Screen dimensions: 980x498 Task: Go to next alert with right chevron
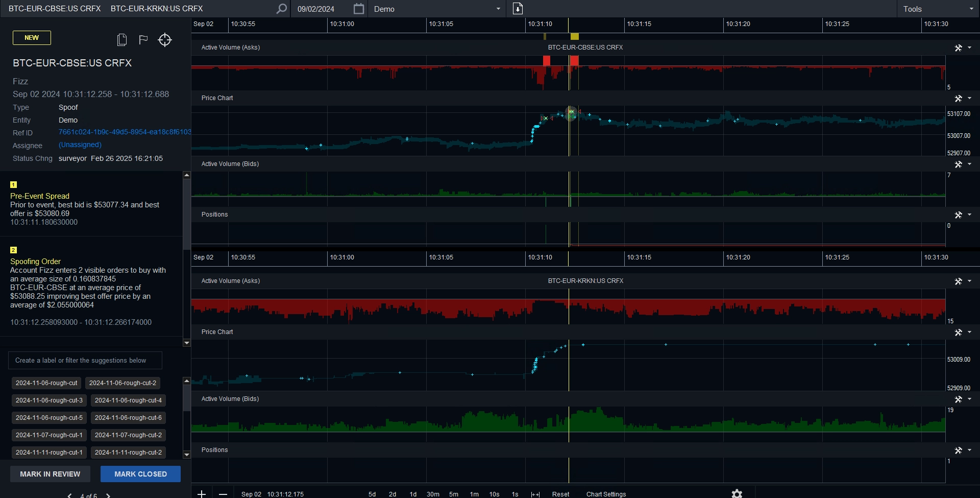click(108, 495)
